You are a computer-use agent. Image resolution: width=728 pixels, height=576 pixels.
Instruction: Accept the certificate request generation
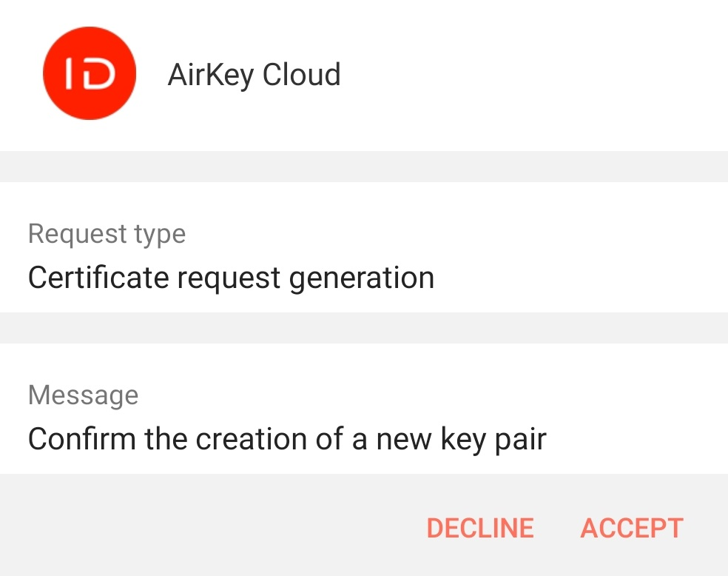tap(632, 528)
